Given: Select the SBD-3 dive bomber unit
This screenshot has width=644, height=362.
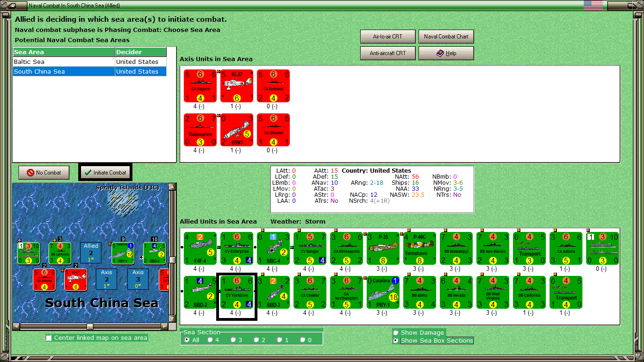Looking at the screenshot, I should point(273,293).
